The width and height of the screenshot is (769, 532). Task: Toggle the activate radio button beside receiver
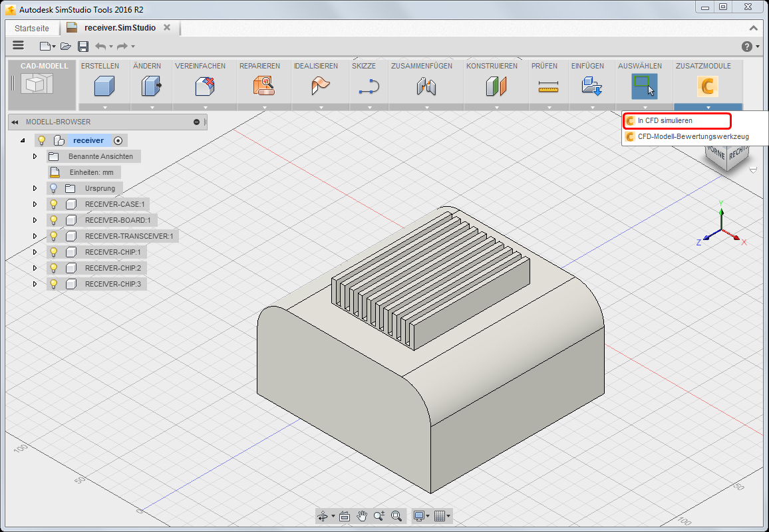tap(118, 140)
